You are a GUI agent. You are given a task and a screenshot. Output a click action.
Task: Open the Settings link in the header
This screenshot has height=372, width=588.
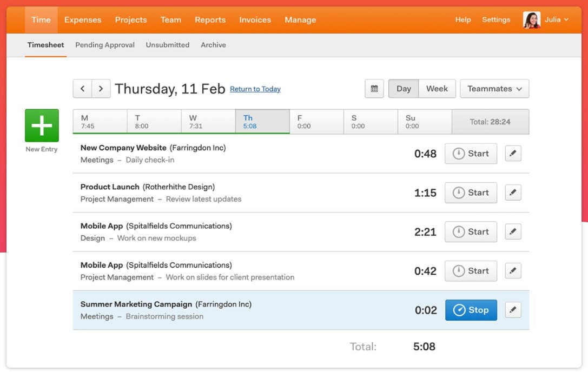pos(496,20)
